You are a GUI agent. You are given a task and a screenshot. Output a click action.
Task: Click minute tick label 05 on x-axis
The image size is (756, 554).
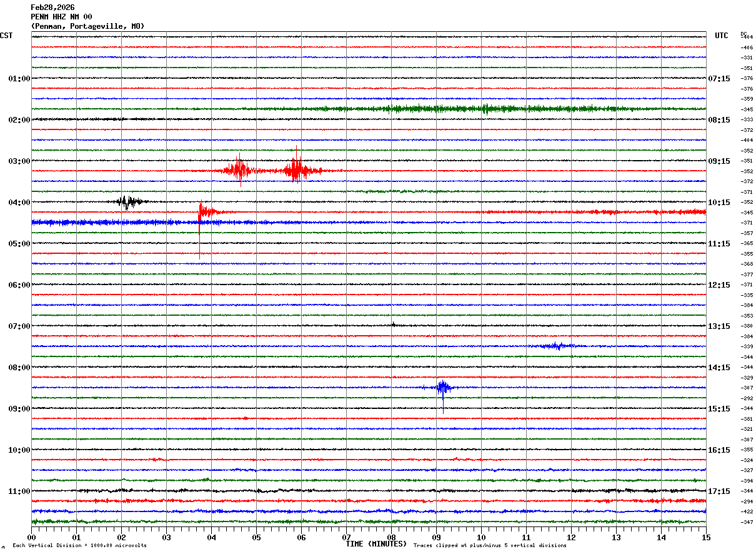(256, 537)
